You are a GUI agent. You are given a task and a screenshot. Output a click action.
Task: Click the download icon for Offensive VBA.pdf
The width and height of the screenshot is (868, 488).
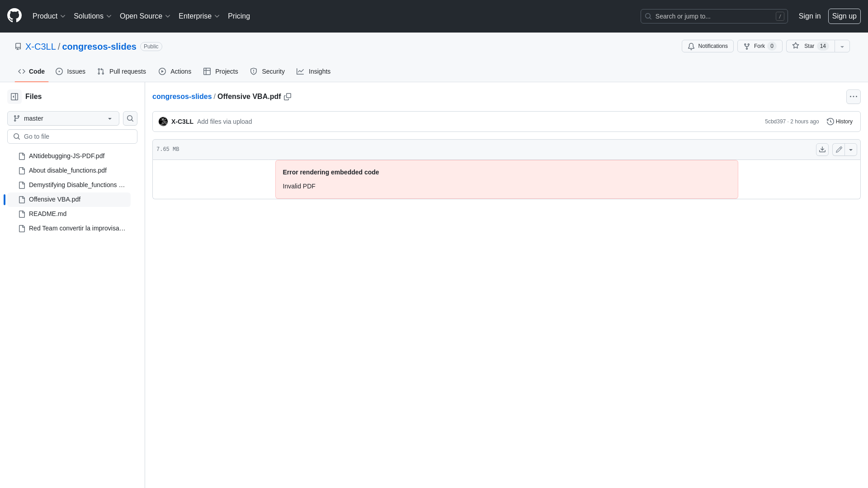pyautogui.click(x=822, y=149)
